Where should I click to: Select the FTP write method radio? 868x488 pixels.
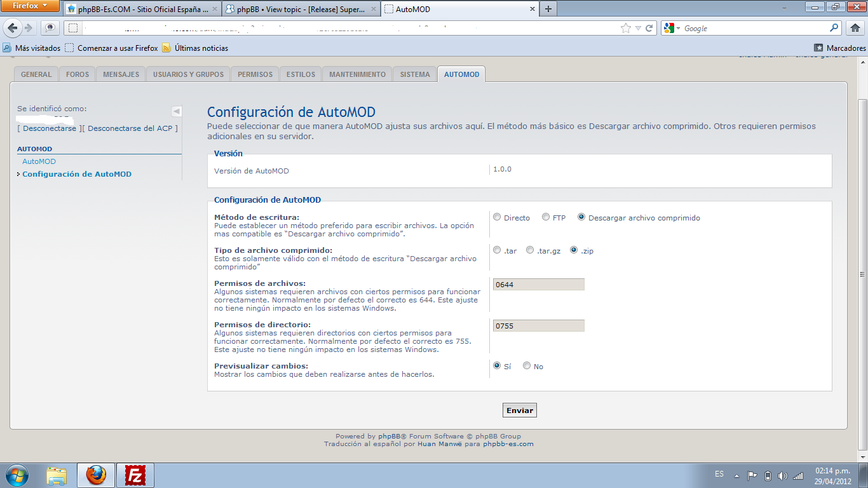pos(546,217)
